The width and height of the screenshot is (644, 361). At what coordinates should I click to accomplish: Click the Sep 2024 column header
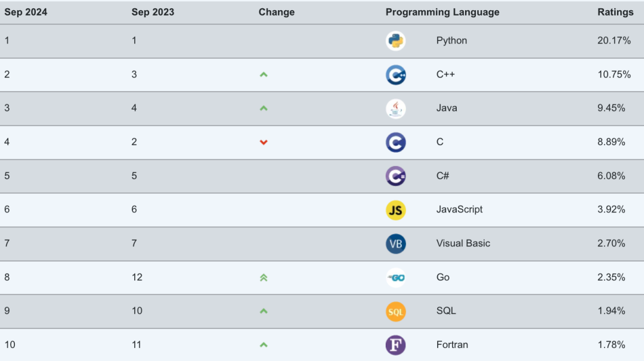[x=26, y=13]
